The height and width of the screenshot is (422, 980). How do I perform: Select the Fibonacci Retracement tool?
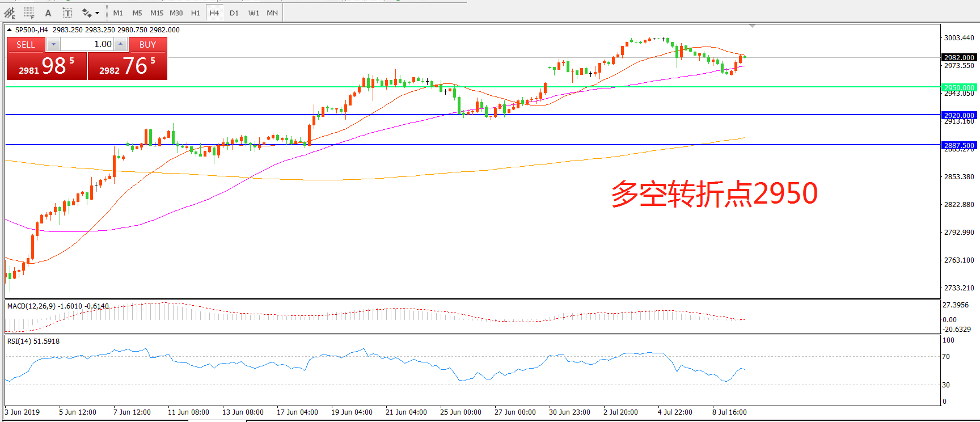point(29,12)
